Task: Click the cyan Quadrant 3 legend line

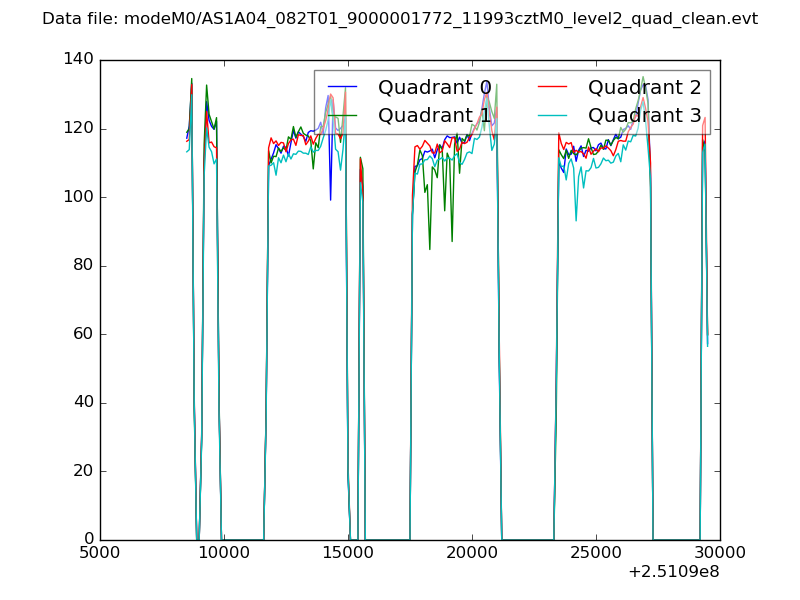Action: tap(553, 116)
